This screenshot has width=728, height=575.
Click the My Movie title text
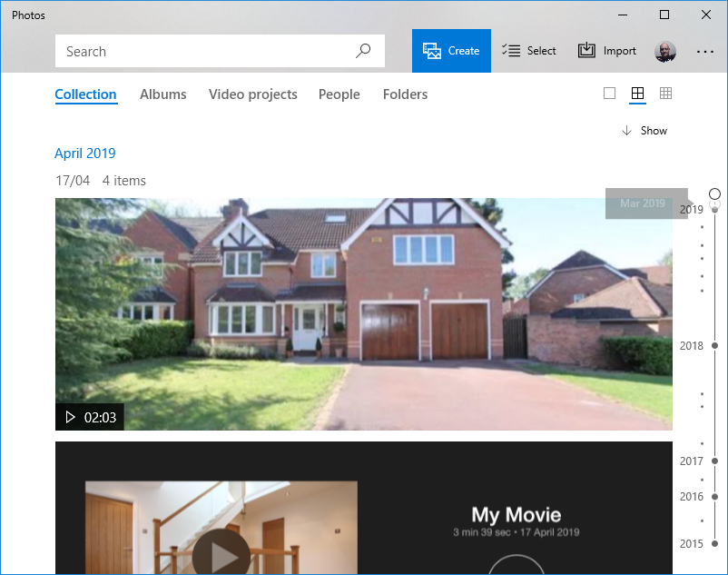point(516,515)
